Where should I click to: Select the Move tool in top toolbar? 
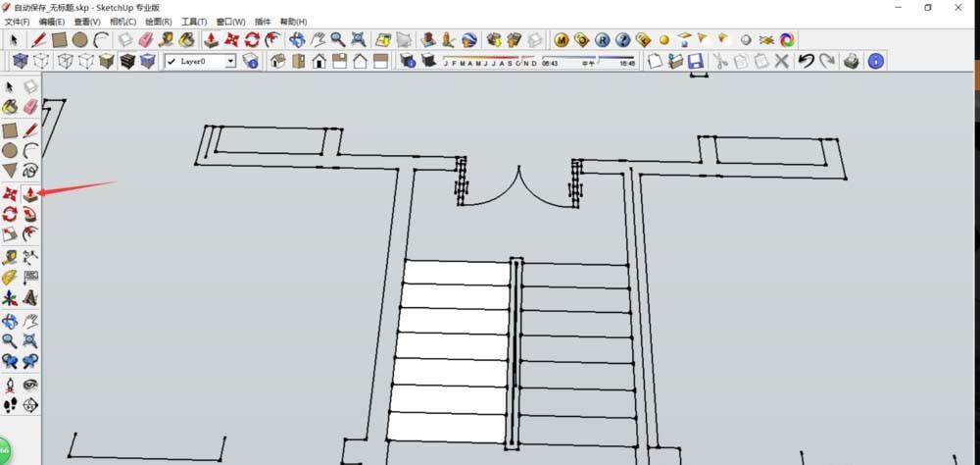232,40
